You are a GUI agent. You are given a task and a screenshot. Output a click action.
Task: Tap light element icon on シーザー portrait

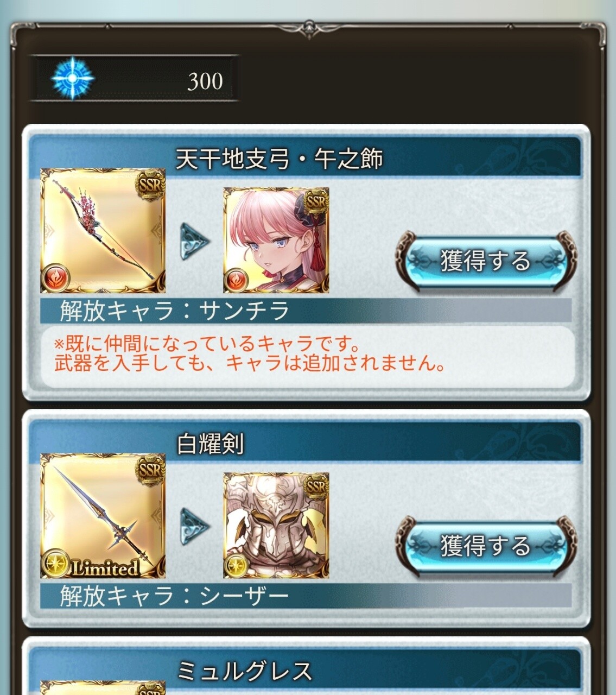(x=237, y=565)
